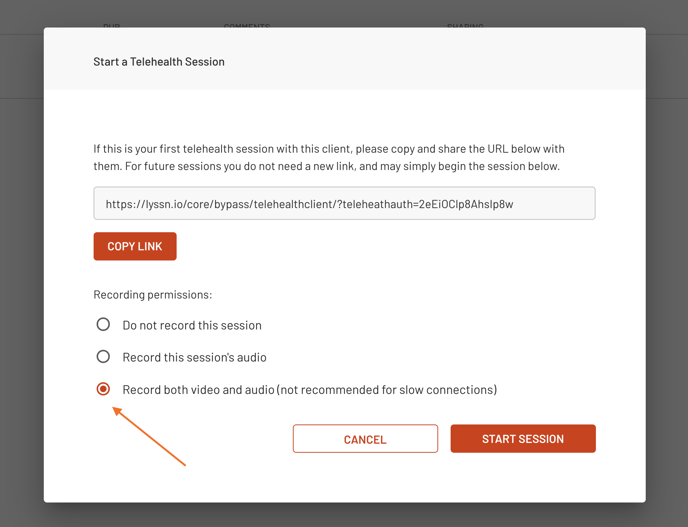Click the empty white area below the CANCEL button

point(365,478)
